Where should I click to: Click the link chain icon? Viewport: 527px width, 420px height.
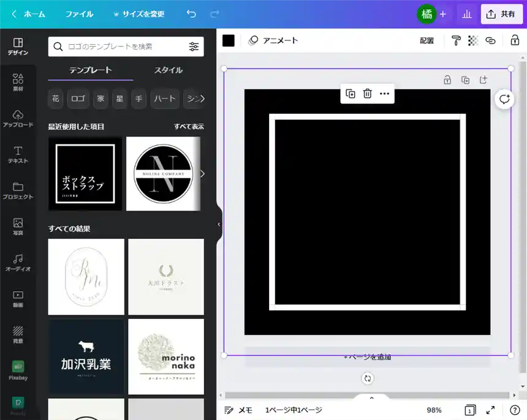pyautogui.click(x=490, y=40)
